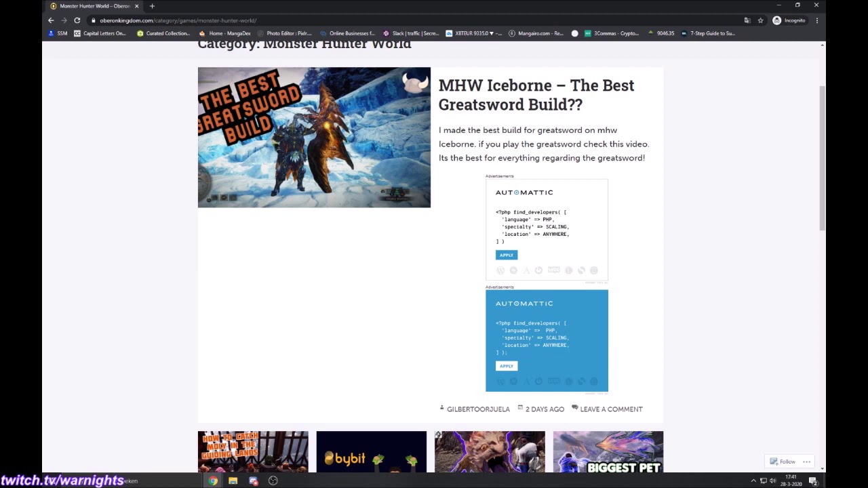868x488 pixels.
Task: Go back using the browser back arrow
Action: pyautogui.click(x=51, y=20)
